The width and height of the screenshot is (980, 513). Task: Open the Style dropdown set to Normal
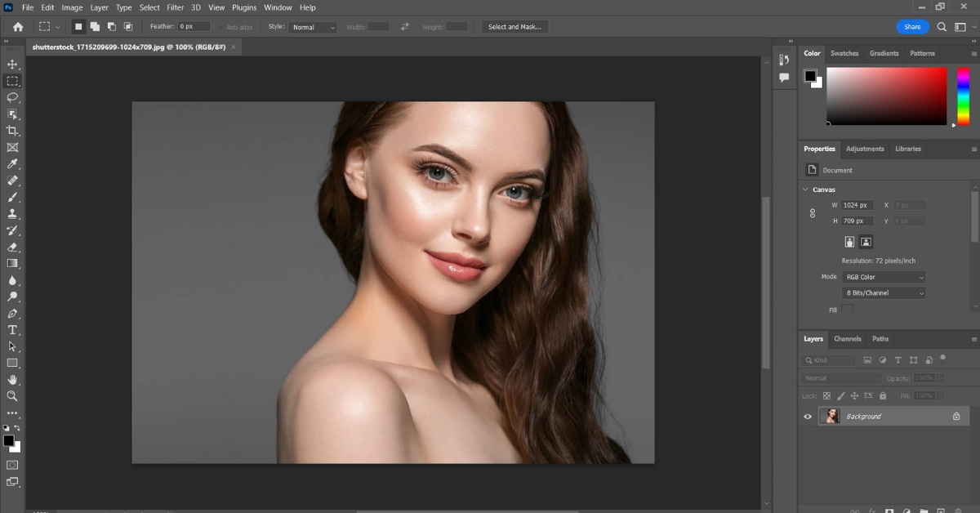point(313,27)
